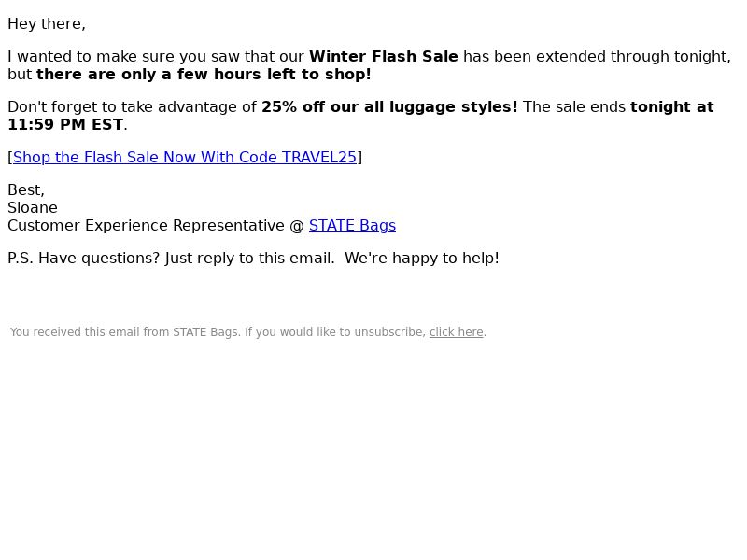
Task: Open the STATE Bags link in the signature
Action: click(x=352, y=225)
